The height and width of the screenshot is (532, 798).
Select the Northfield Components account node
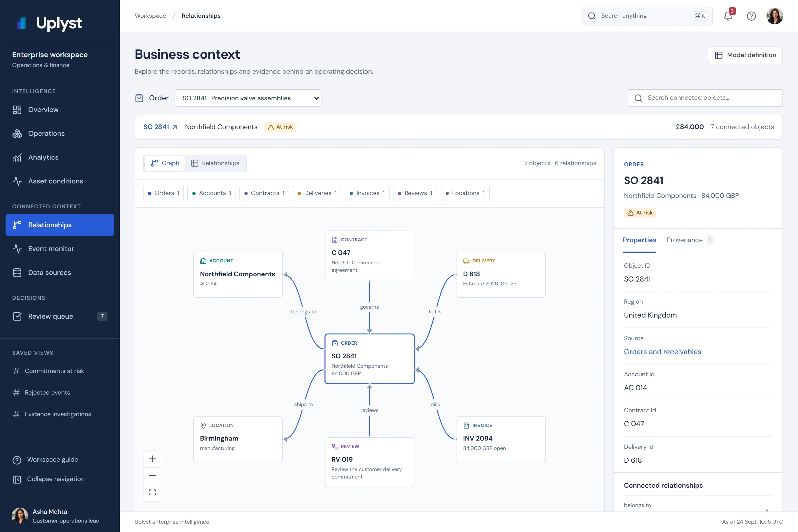(238, 275)
